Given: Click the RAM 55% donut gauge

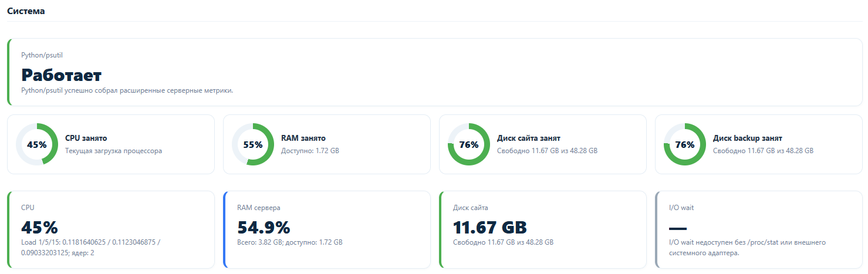Looking at the screenshot, I should [253, 144].
